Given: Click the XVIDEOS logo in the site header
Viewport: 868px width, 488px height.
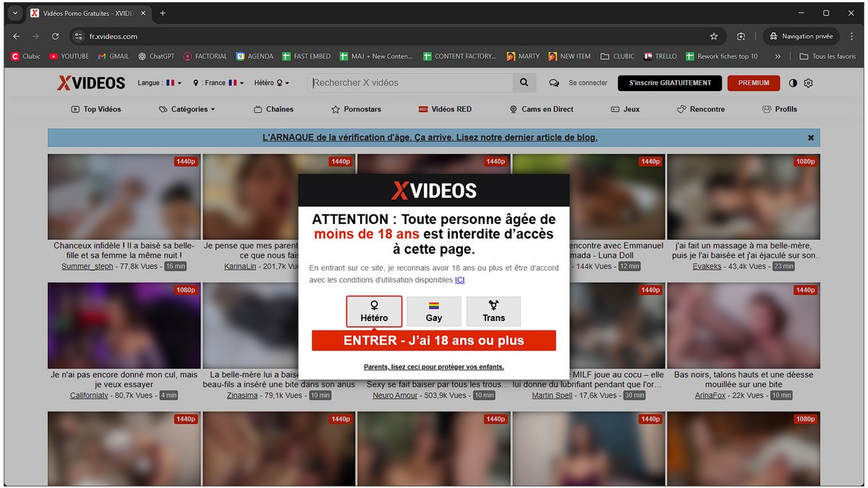Looking at the screenshot, I should coord(91,83).
